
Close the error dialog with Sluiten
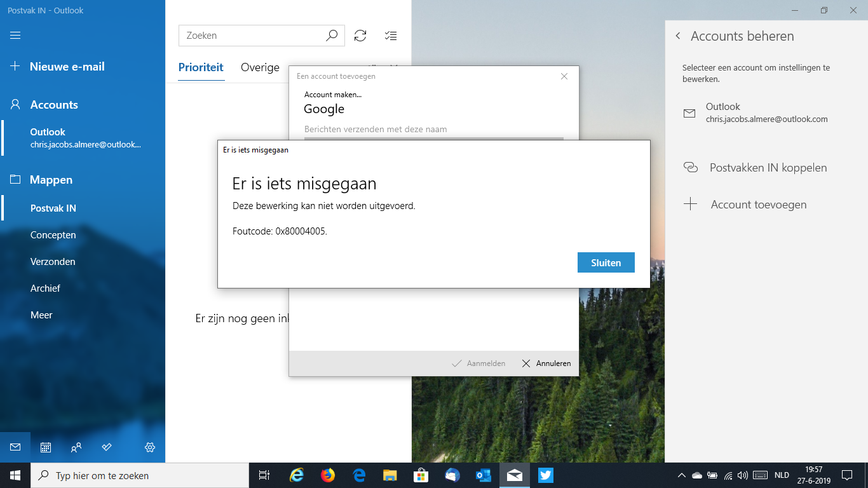click(606, 262)
